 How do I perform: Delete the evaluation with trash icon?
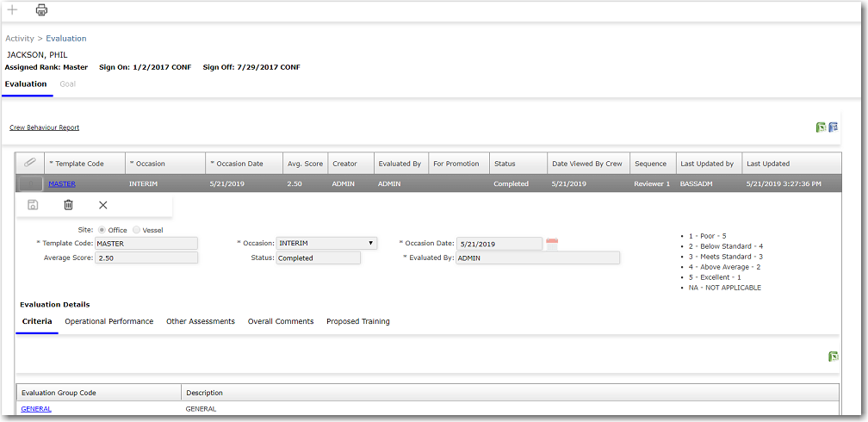[68, 205]
